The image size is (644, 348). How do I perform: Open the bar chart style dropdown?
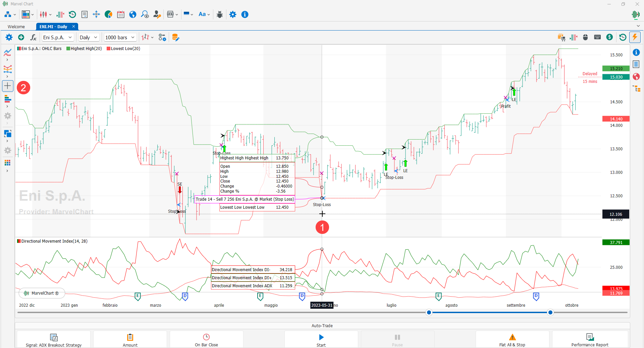tap(147, 37)
